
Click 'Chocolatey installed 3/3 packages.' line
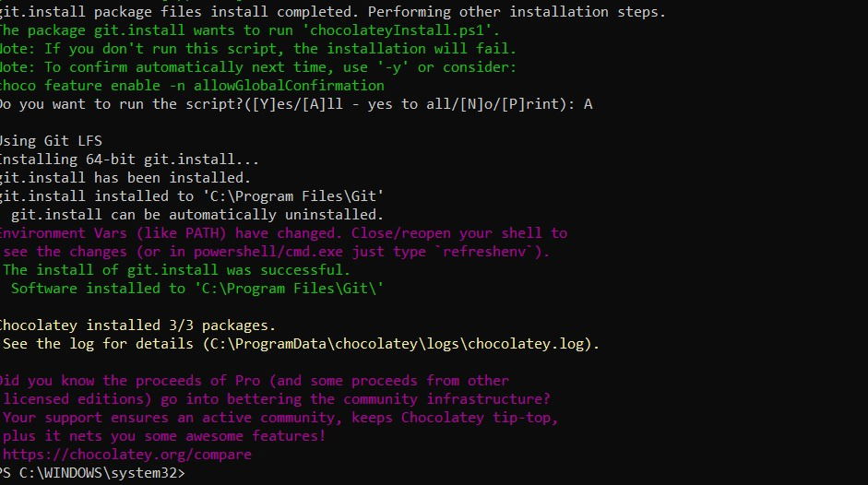[137, 325]
